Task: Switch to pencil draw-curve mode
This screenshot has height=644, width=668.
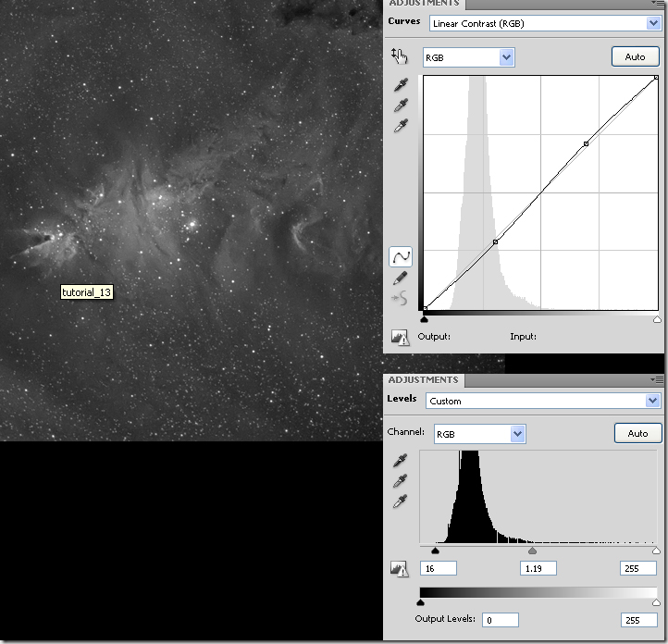Action: point(400,279)
